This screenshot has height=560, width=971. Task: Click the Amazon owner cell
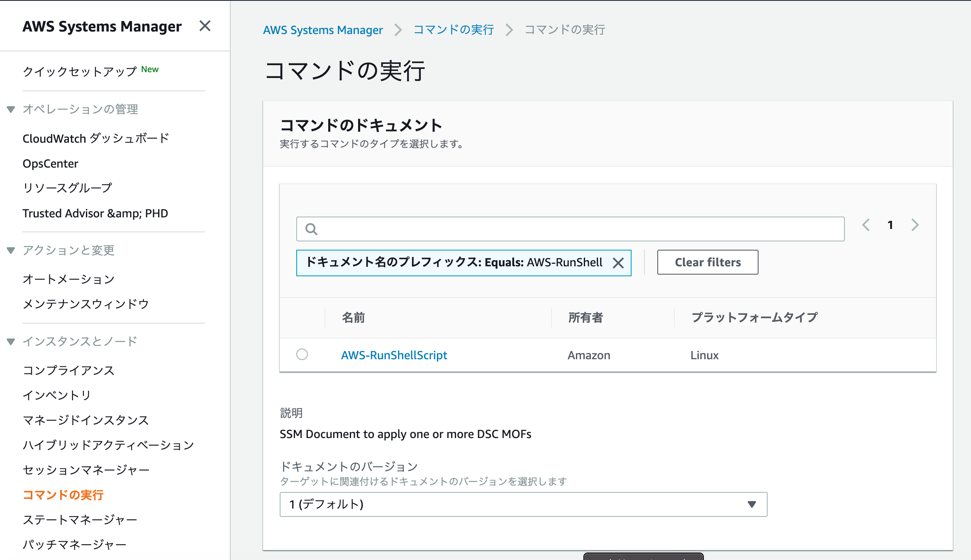(x=589, y=355)
